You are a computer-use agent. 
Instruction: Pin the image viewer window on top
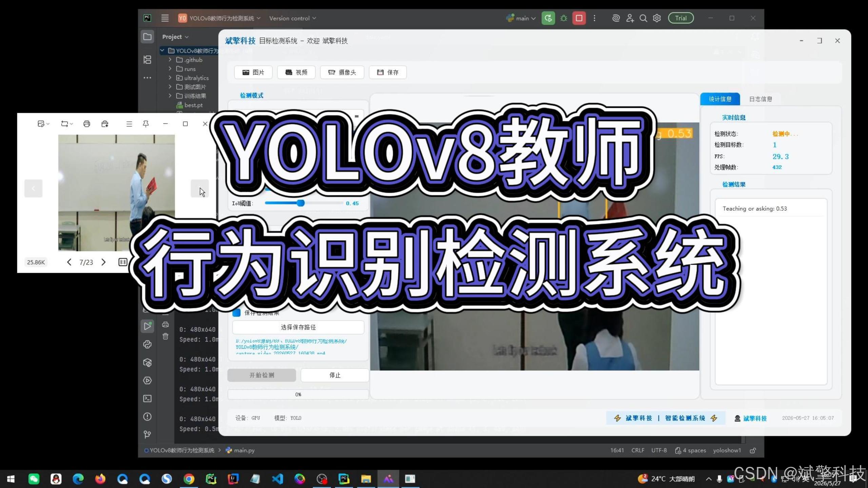[x=146, y=124]
